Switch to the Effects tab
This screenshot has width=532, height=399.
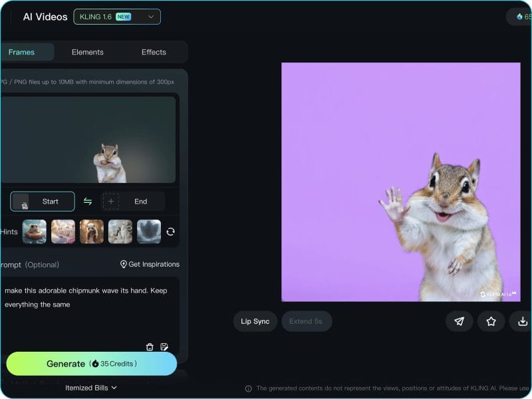pos(154,52)
